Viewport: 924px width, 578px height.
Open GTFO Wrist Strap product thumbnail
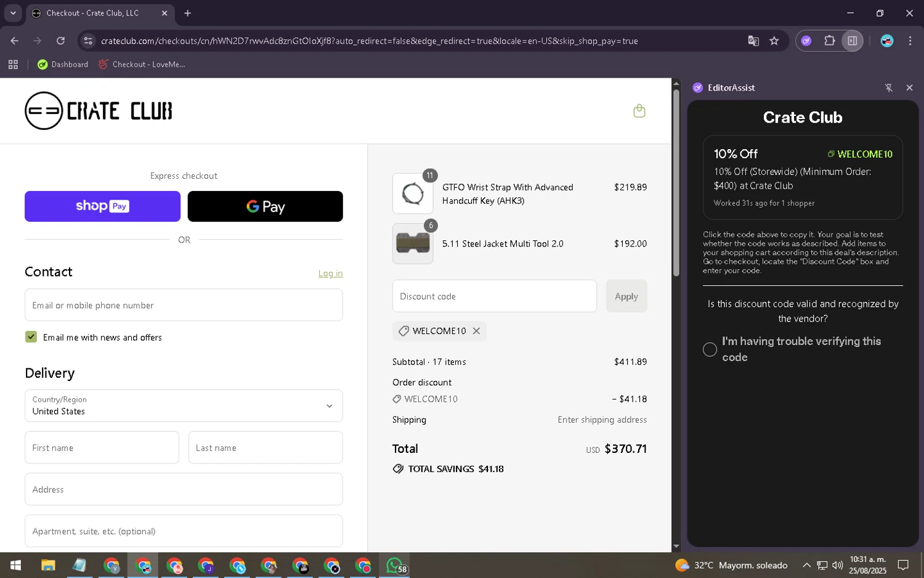413,193
